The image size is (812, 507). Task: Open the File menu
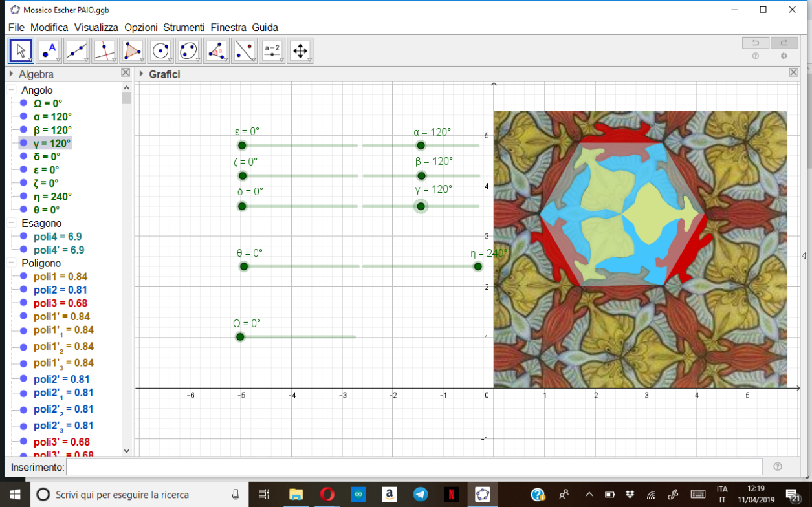tap(16, 27)
